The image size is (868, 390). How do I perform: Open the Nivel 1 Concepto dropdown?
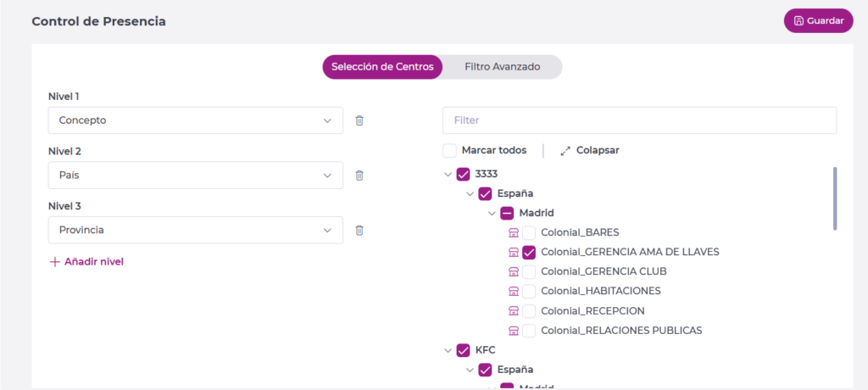click(x=195, y=120)
